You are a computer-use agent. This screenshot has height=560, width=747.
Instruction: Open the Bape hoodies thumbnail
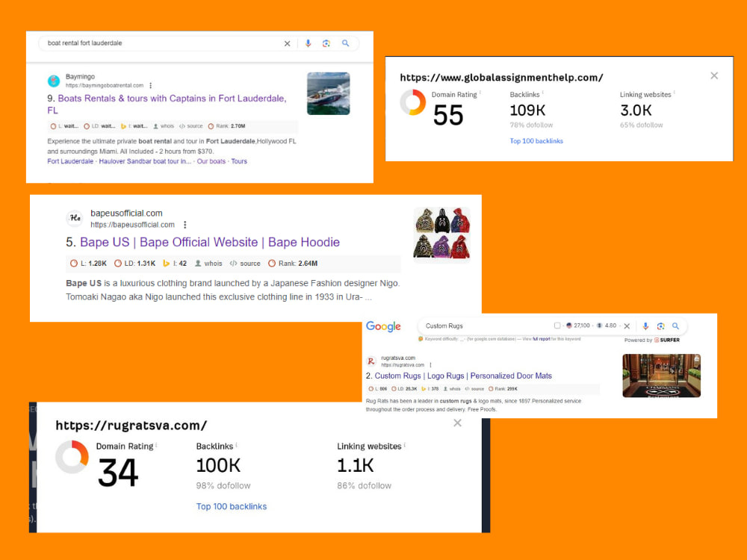point(441,233)
